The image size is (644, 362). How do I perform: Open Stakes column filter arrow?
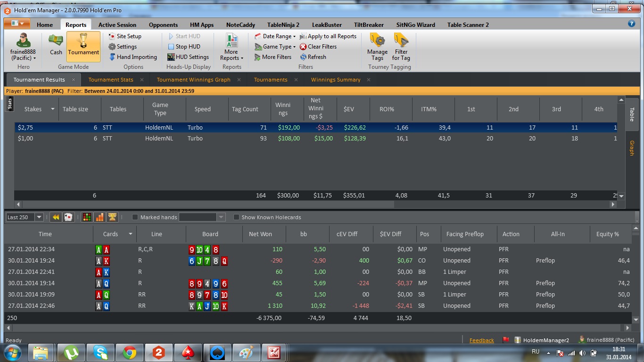[52, 109]
